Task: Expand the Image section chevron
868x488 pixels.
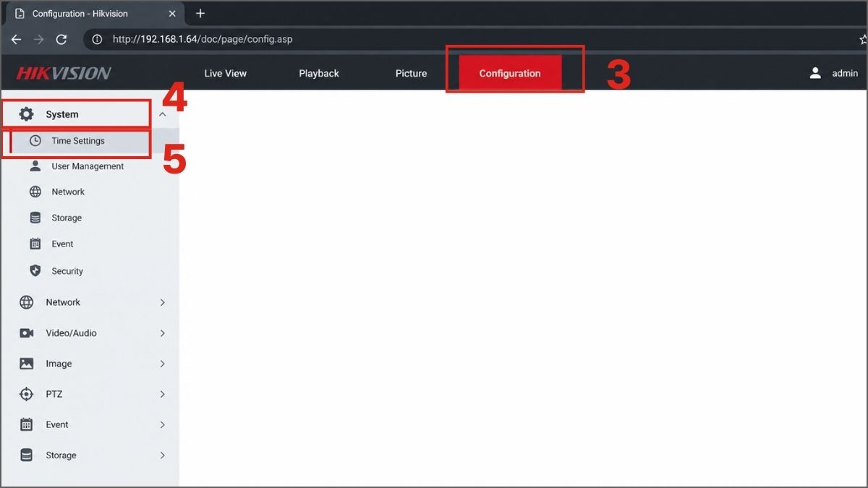Action: 163,364
